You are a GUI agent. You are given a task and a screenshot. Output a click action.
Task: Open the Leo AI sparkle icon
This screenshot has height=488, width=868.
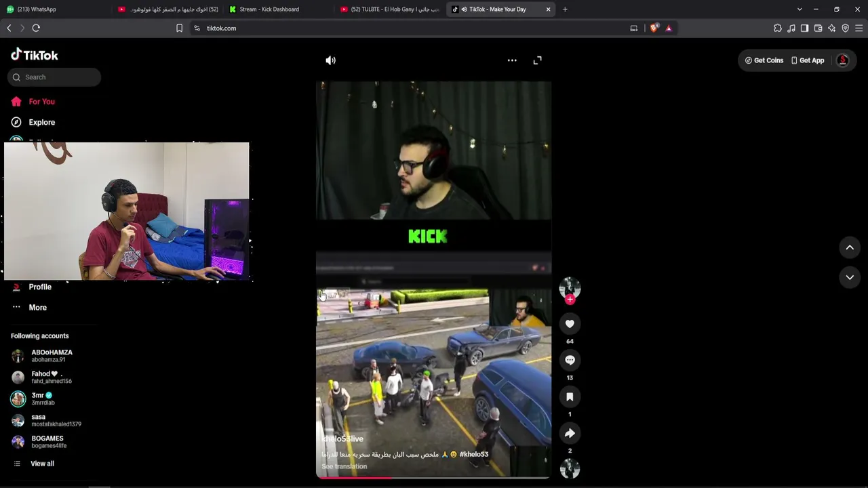point(831,28)
